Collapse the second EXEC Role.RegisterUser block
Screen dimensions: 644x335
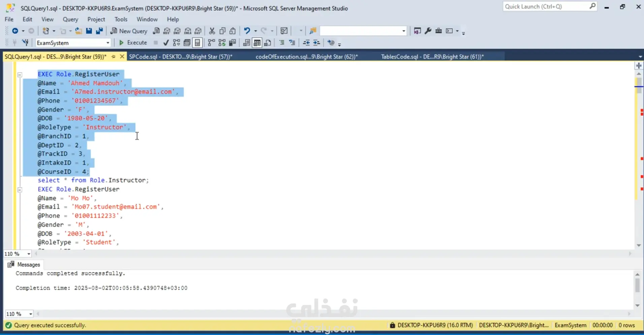[x=20, y=190]
